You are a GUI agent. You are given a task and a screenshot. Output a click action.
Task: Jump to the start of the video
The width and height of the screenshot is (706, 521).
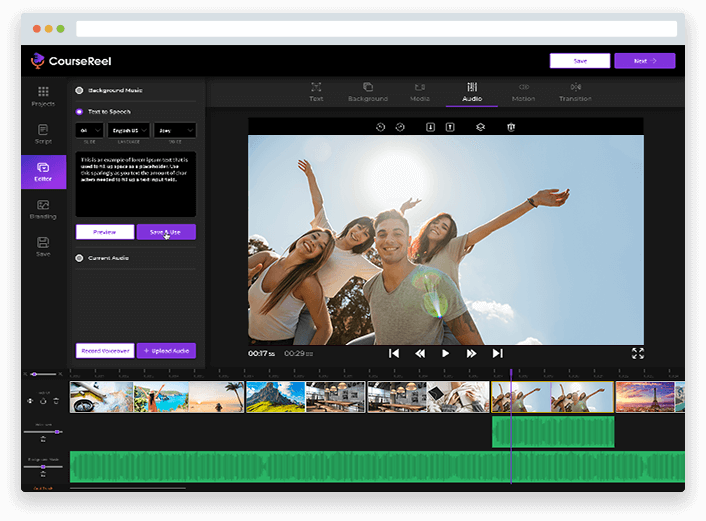(394, 353)
